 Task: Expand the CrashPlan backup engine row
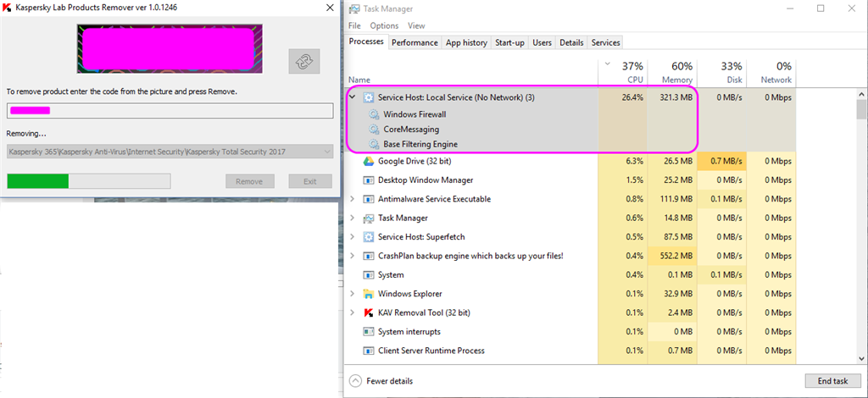pyautogui.click(x=353, y=256)
